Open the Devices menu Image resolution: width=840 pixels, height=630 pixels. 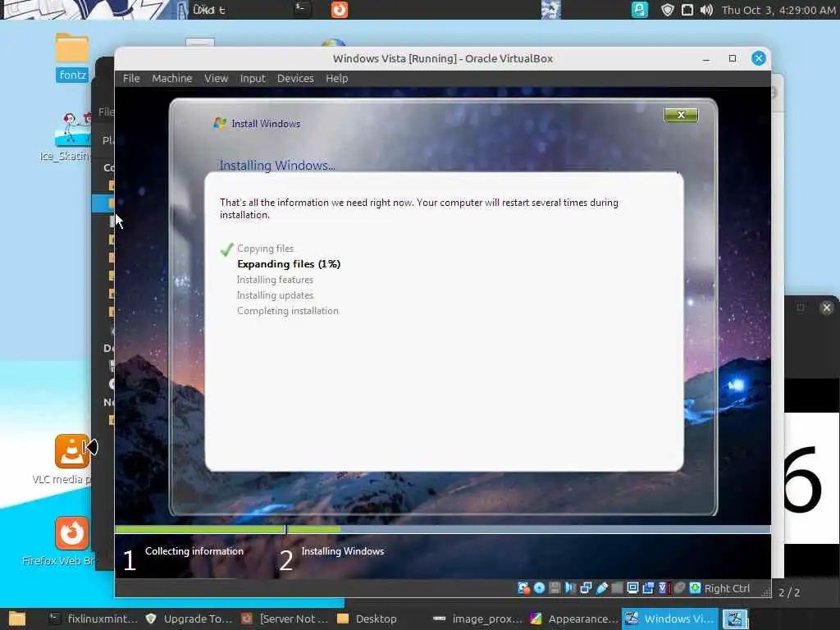point(295,78)
